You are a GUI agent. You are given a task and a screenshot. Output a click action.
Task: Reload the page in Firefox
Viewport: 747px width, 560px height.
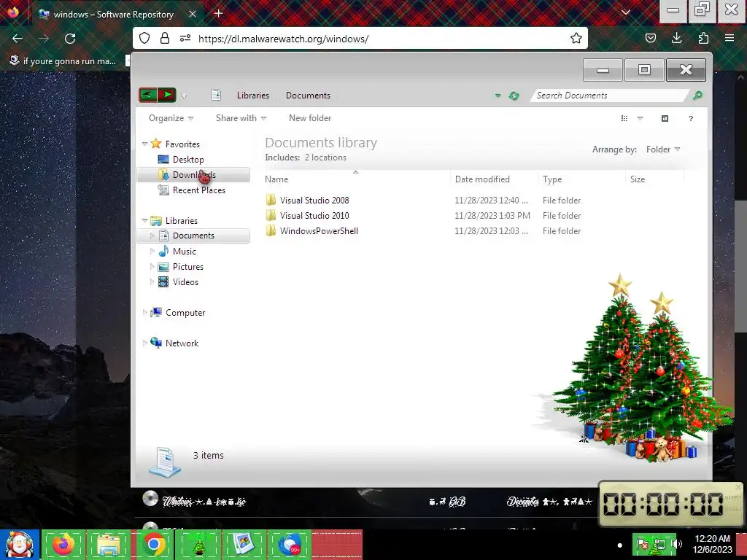[x=70, y=39]
